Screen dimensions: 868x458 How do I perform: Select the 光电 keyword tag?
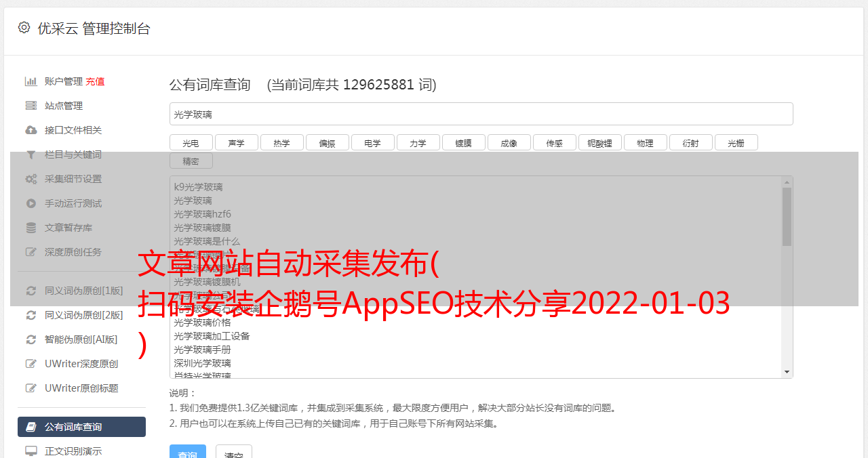(191, 143)
